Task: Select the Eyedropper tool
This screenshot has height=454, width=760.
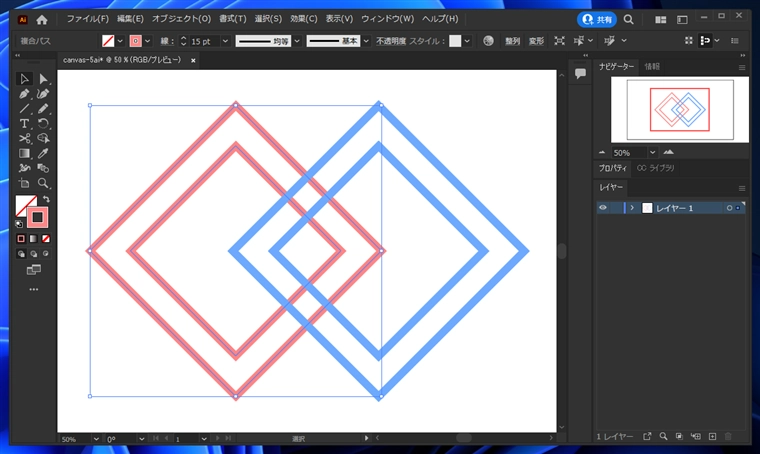Action: (x=43, y=154)
